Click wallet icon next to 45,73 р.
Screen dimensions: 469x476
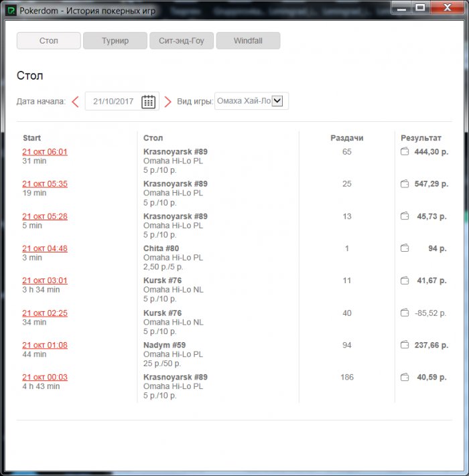[405, 216]
